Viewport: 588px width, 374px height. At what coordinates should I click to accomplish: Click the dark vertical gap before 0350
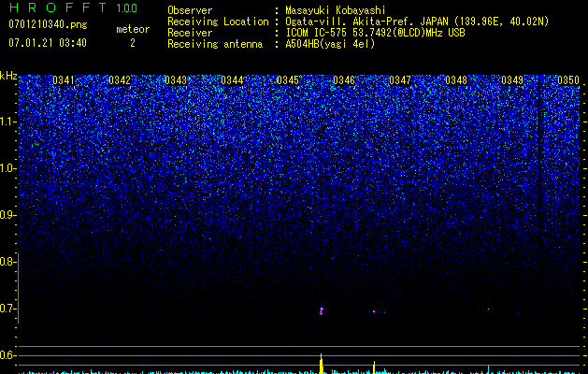pyautogui.click(x=538, y=195)
